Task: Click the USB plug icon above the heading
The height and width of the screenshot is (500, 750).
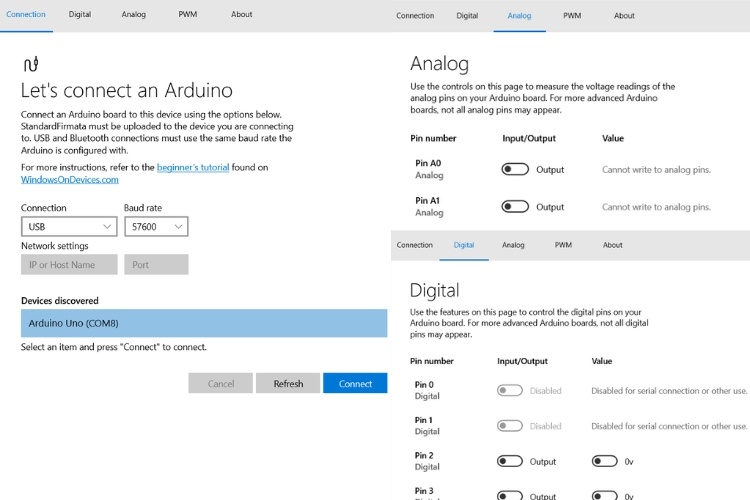Action: point(31,64)
